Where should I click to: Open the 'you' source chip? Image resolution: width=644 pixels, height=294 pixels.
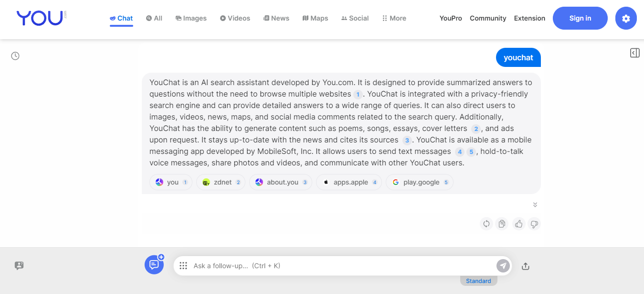(171, 182)
